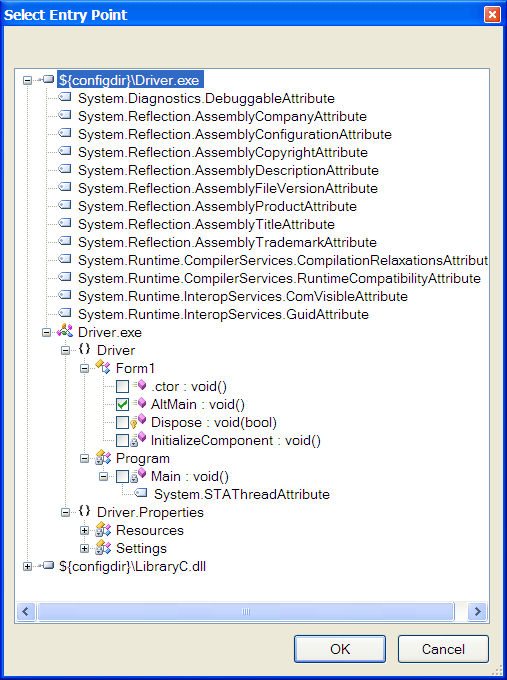Click tag icon next to System.STAThreadAttribute
The height and width of the screenshot is (680, 507).
point(141,493)
